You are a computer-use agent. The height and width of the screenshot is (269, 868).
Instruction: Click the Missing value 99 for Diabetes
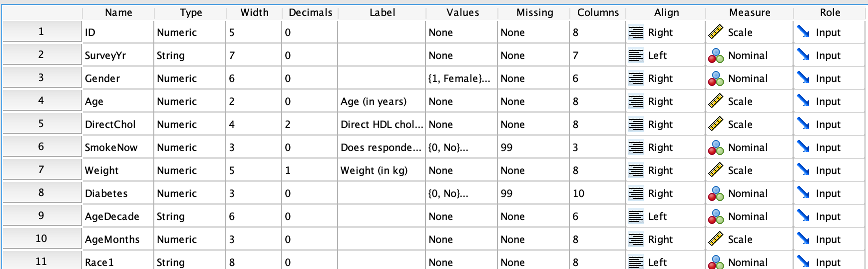pyautogui.click(x=506, y=193)
